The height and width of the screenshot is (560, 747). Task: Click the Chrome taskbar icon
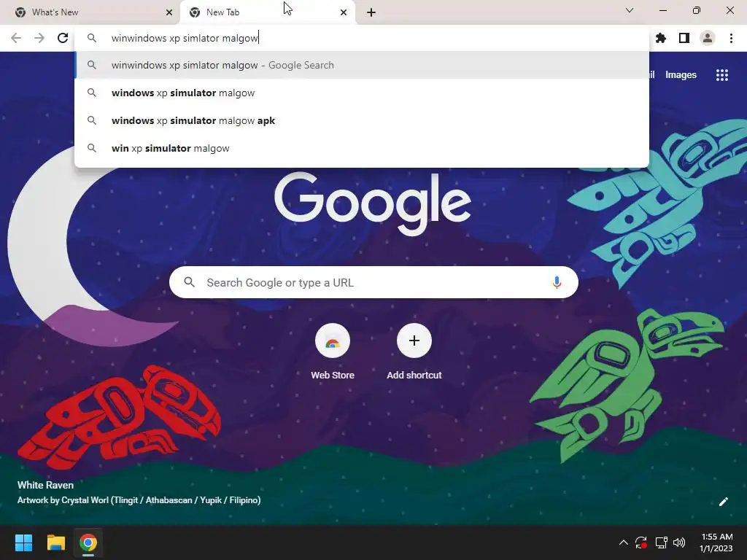point(88,542)
